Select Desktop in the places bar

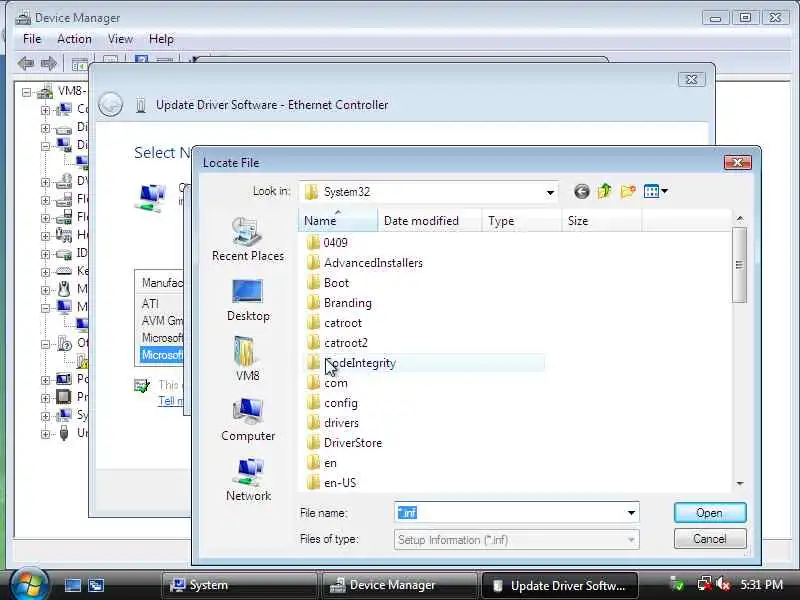click(248, 301)
